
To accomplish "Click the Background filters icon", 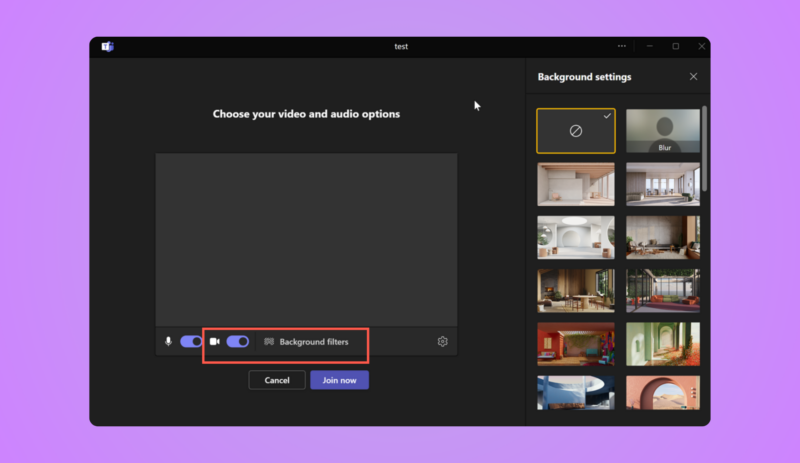I will [269, 342].
